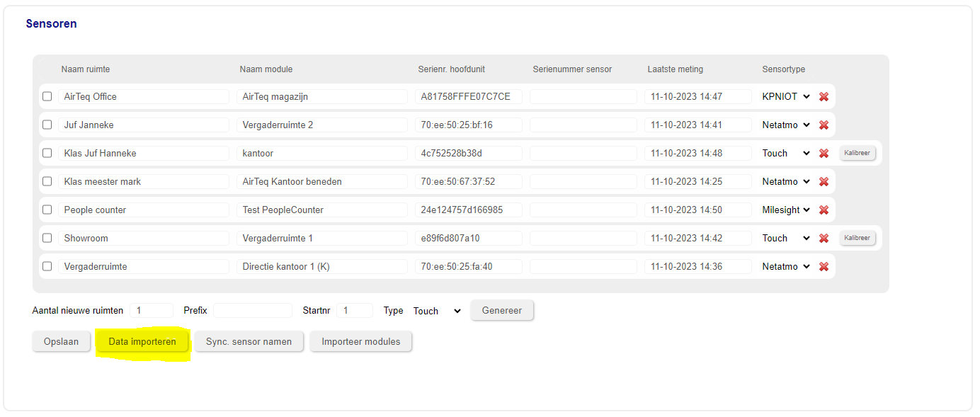Image resolution: width=980 pixels, height=417 pixels.
Task: Click the Sensortype column header
Action: 784,69
